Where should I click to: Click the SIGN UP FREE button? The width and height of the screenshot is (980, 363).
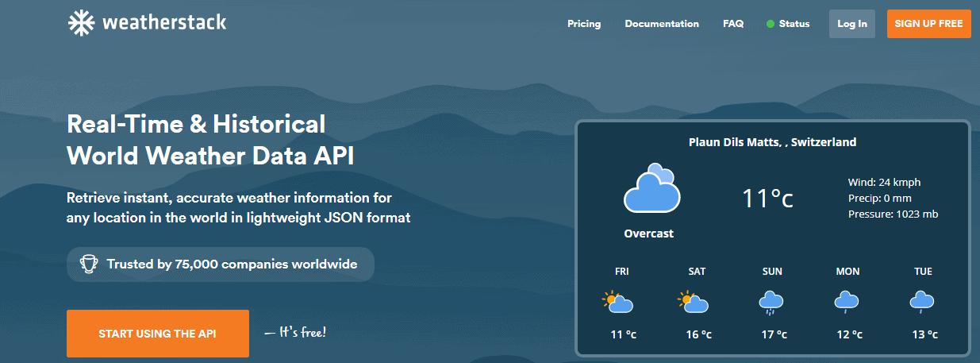(928, 24)
